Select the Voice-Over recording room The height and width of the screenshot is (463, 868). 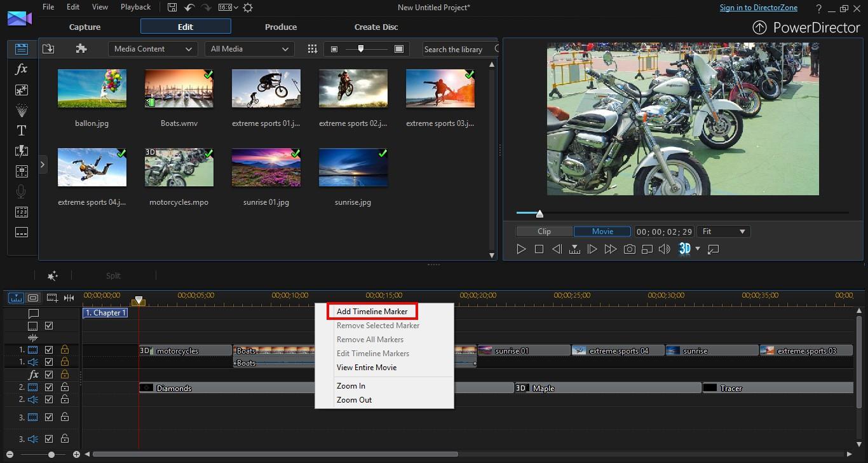point(21,191)
